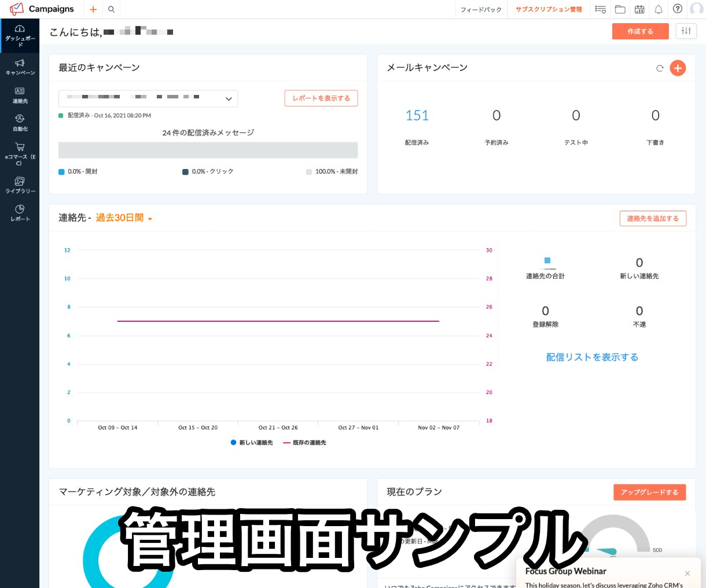Screen dimensions: 706x588
Task: Click the 100.0% - 未開封 legend
Action: (x=332, y=172)
